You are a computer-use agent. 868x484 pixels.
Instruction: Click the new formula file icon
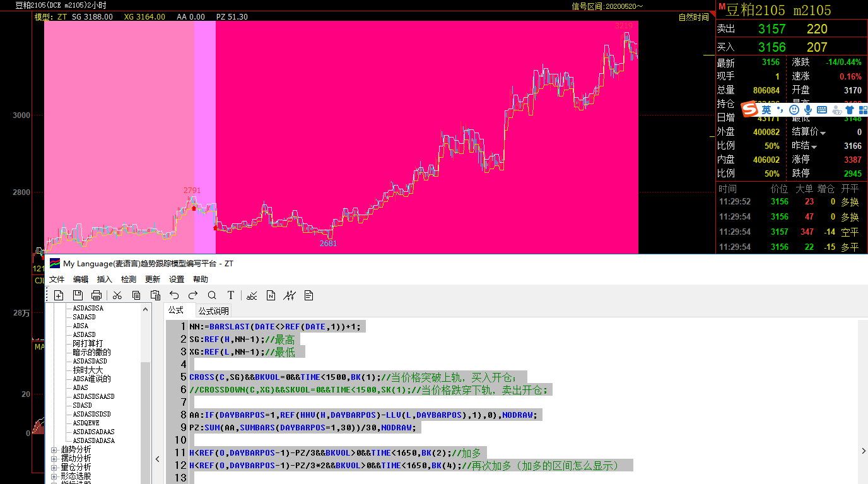pyautogui.click(x=59, y=295)
